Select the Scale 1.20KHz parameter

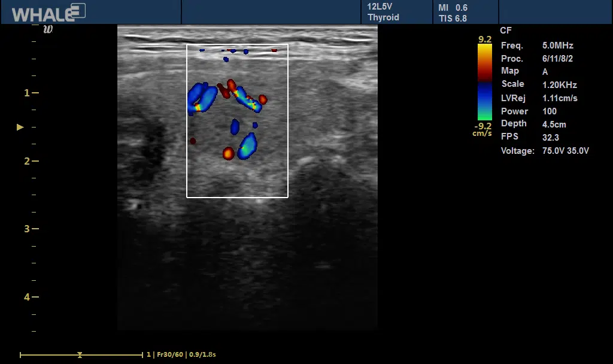(x=539, y=84)
